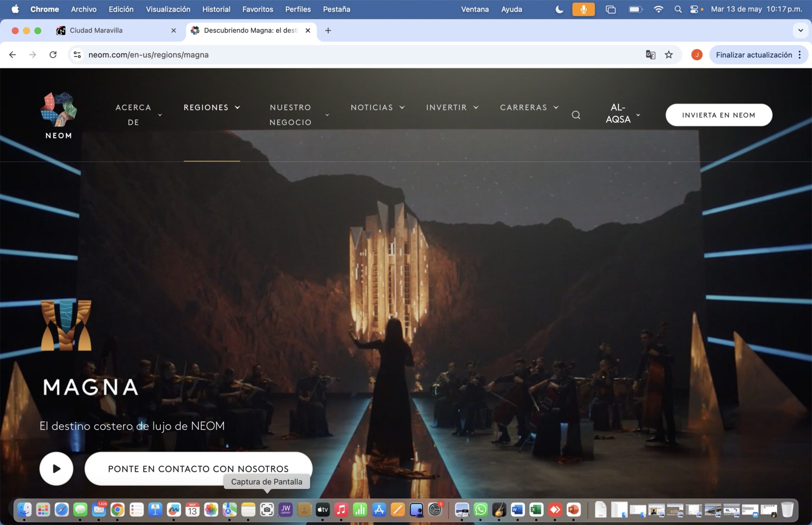Open the website search magnifier icon
Viewport: 812px width, 525px height.
576,115
